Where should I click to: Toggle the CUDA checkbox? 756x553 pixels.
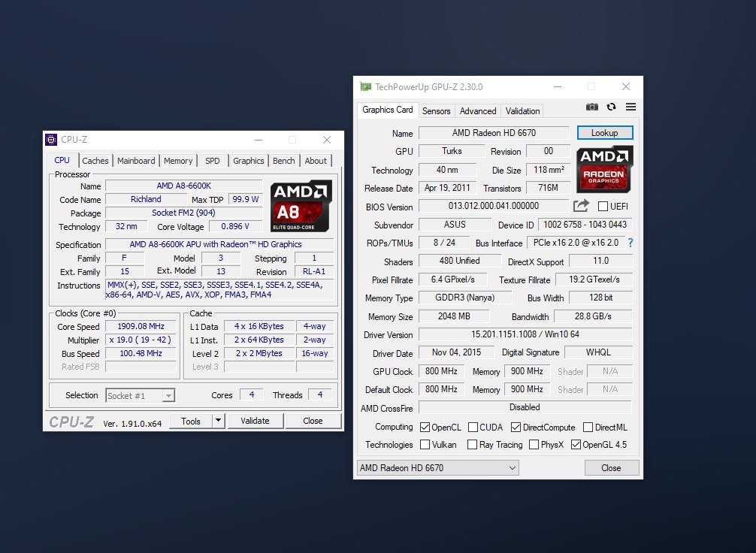[x=473, y=428]
